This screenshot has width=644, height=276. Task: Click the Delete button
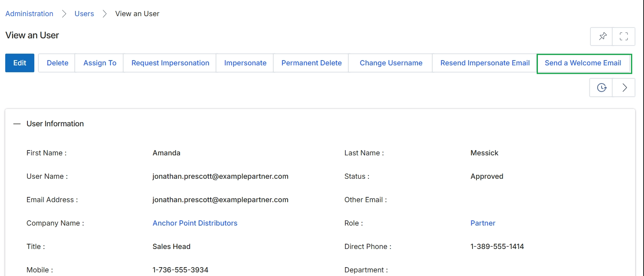click(57, 63)
